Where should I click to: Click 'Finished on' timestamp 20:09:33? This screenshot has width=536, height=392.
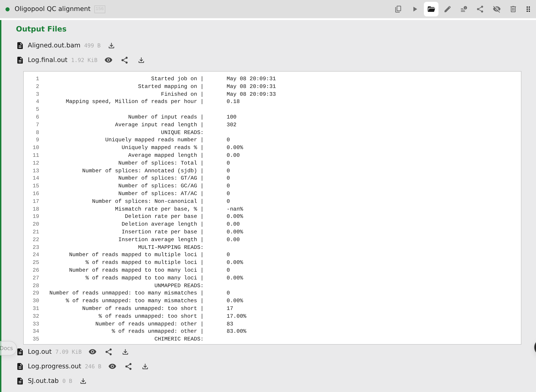point(251,94)
